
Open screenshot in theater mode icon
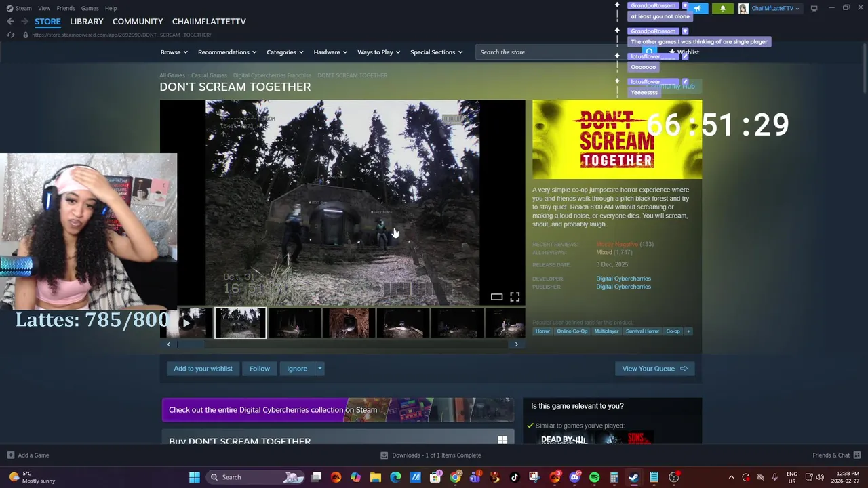pos(496,297)
